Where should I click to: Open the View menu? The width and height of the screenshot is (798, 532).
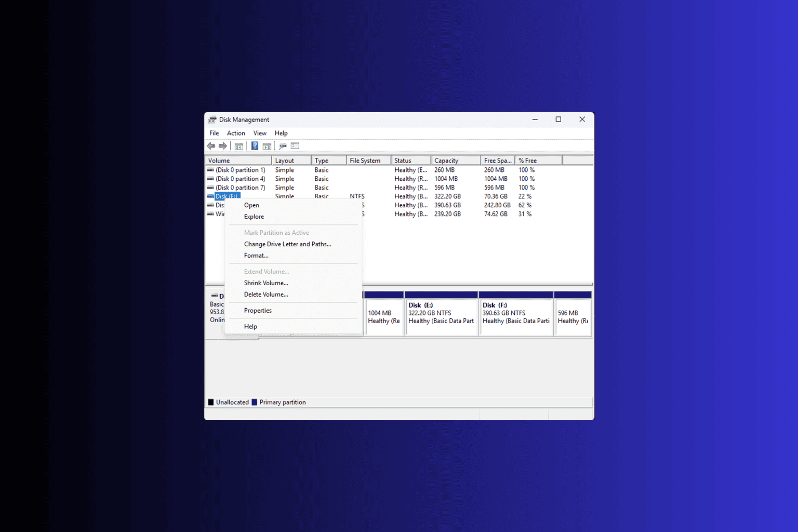point(260,133)
